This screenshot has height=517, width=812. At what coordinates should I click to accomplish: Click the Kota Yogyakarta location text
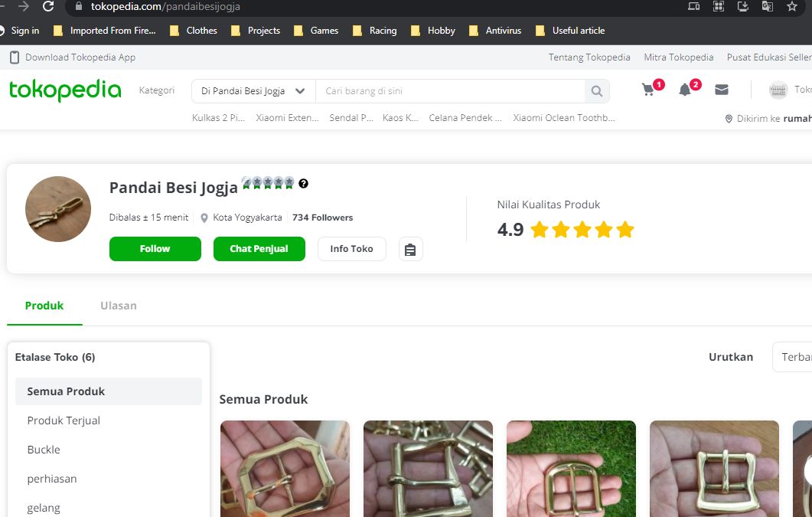[247, 218]
